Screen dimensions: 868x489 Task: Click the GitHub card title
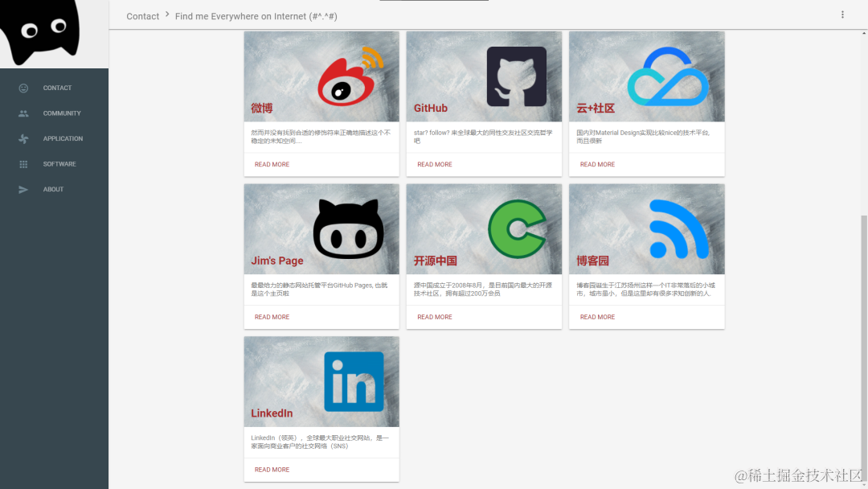[x=431, y=108]
